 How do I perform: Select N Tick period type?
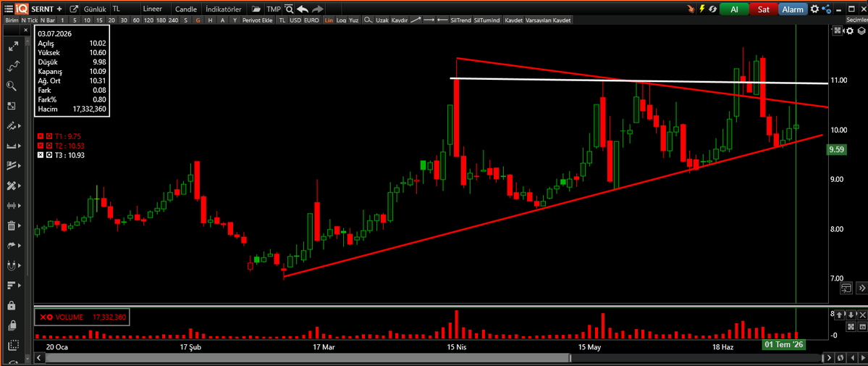pyautogui.click(x=30, y=20)
